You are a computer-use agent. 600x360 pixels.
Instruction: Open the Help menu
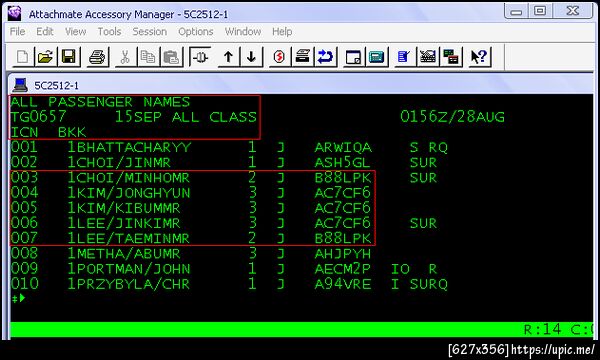point(282,31)
